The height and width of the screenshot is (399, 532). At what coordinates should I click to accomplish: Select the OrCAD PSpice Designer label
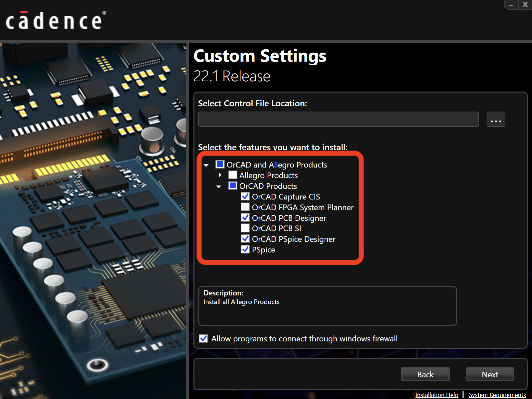[x=294, y=239]
